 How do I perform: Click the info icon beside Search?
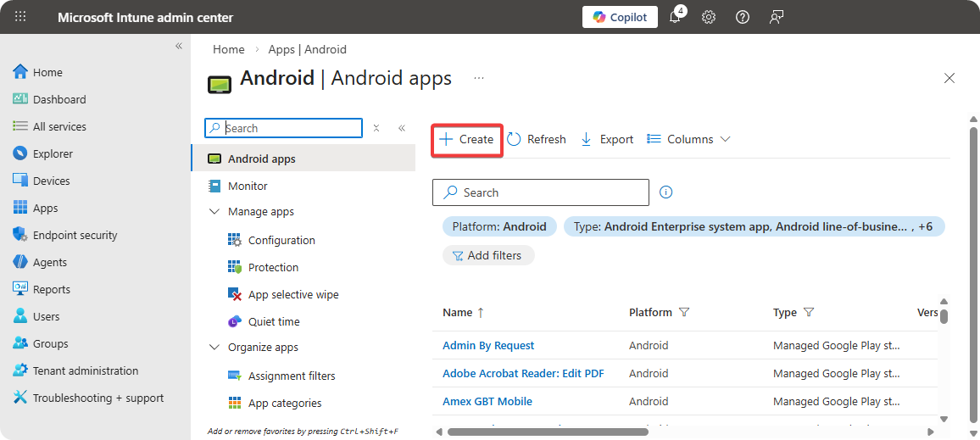[x=666, y=192]
